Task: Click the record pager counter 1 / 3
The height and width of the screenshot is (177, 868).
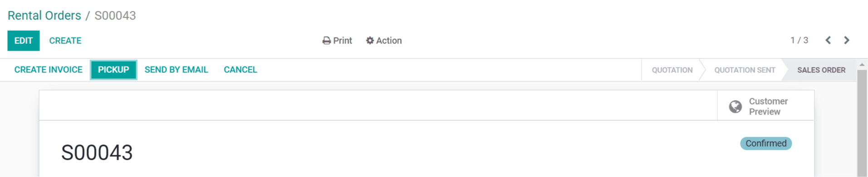Action: [799, 40]
